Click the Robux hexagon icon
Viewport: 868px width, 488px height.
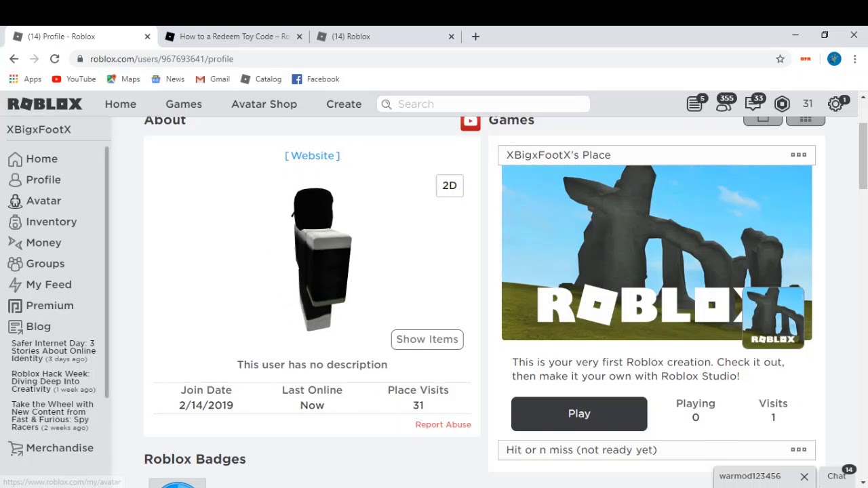click(x=782, y=104)
